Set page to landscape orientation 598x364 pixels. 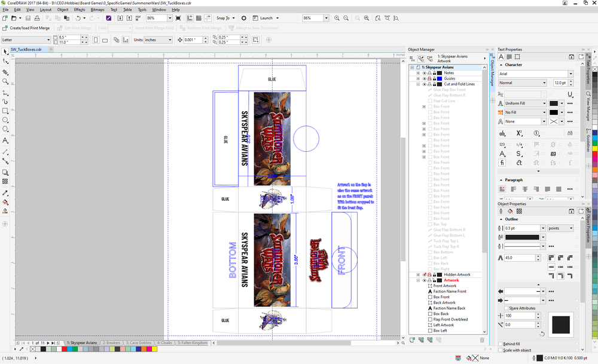[105, 39]
